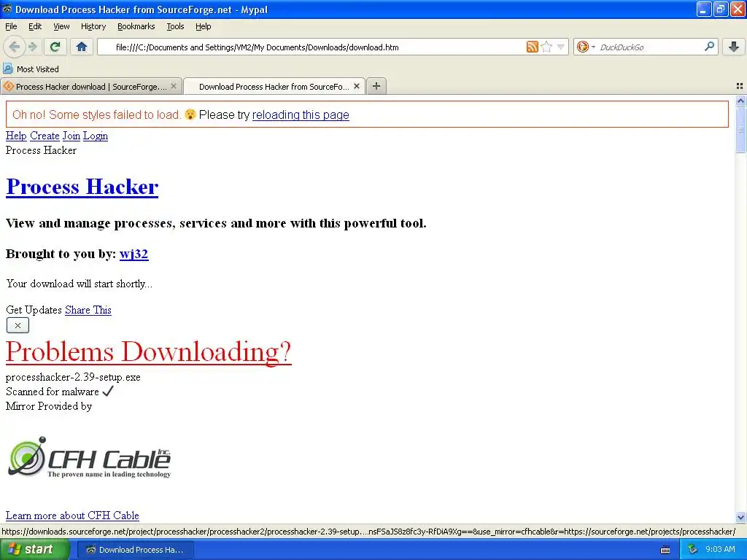Close the Download Process Hacker tab
The image size is (747, 560).
coord(356,86)
